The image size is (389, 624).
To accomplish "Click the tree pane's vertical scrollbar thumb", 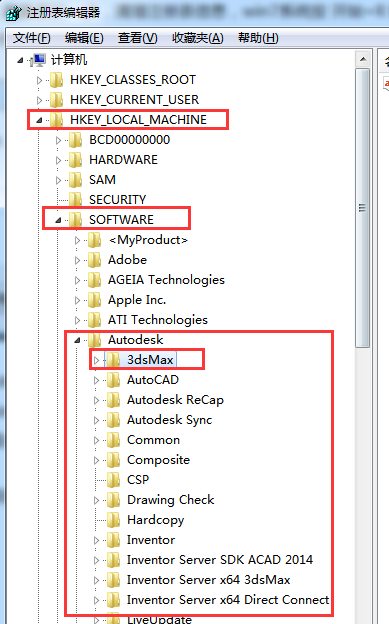I will coord(362,208).
